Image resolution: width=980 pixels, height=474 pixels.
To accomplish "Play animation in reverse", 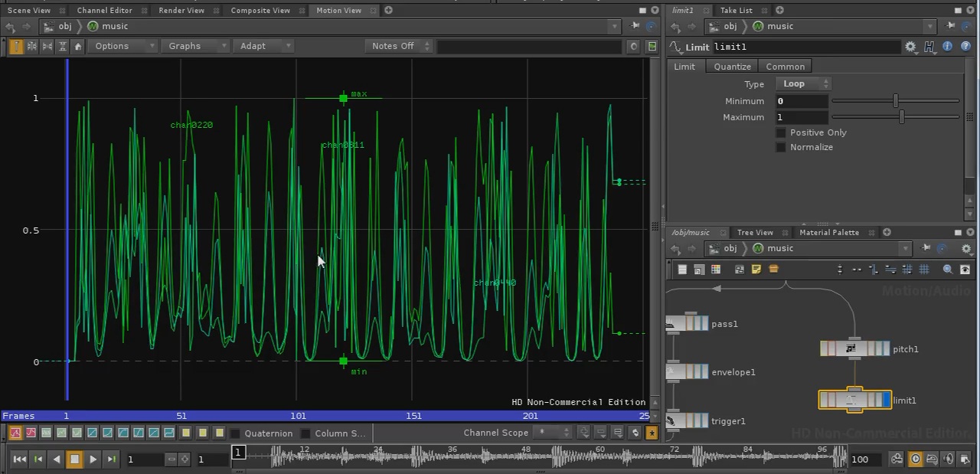I will (56, 459).
